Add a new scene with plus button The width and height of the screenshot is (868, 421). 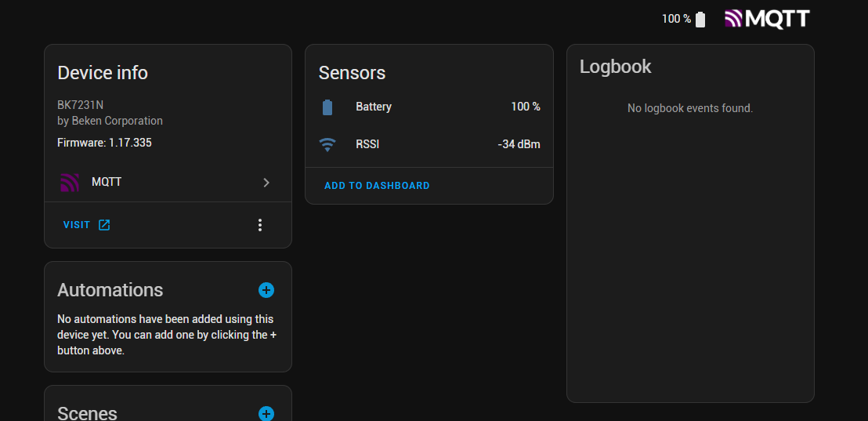click(266, 414)
